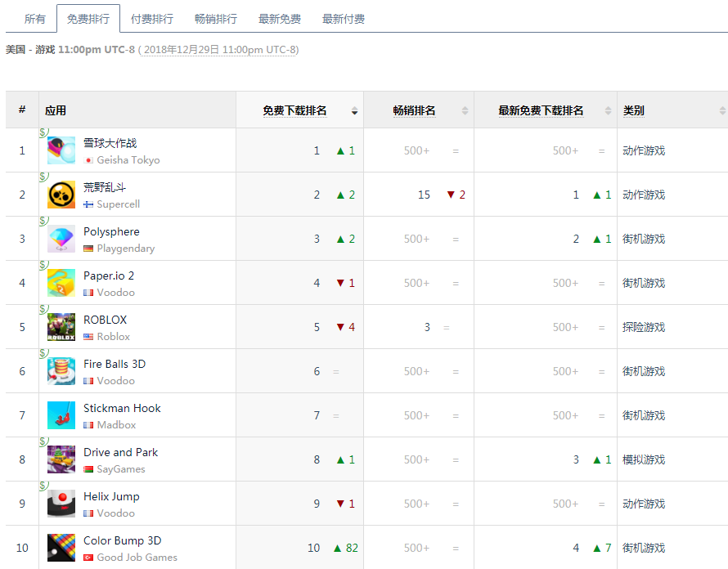Viewport: 728px width, 569px height.
Task: Select the ROBLOX app icon
Action: pyautogui.click(x=61, y=327)
